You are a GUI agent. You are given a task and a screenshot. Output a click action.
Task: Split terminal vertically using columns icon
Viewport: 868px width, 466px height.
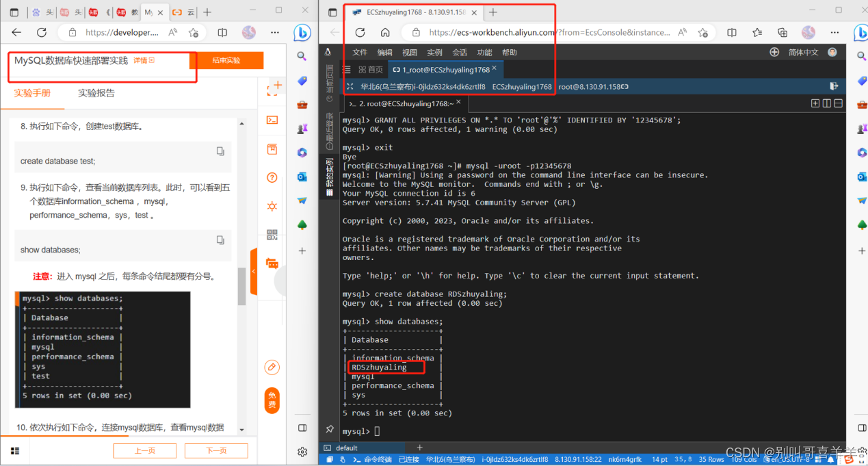point(826,103)
